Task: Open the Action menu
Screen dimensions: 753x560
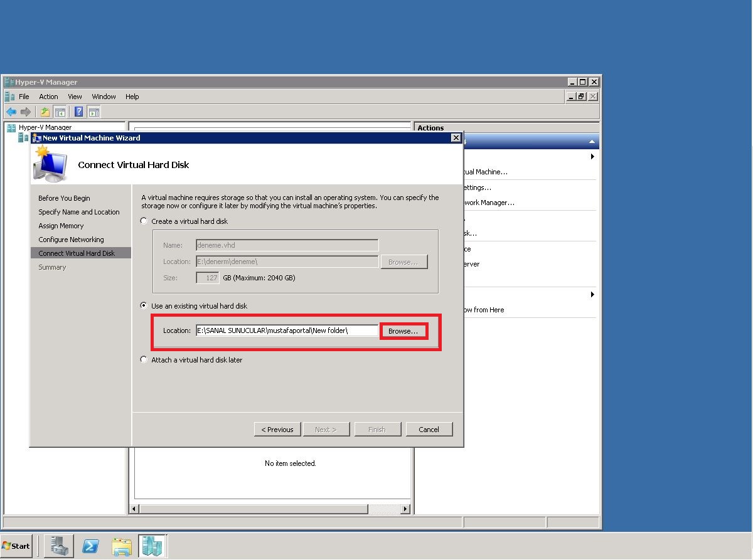Action: point(48,96)
